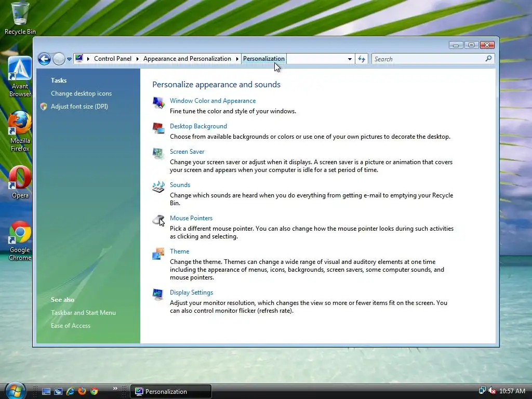Viewport: 532px width, 399px height.
Task: Click Show Desktop in Quick Launch
Action: pyautogui.click(x=46, y=392)
